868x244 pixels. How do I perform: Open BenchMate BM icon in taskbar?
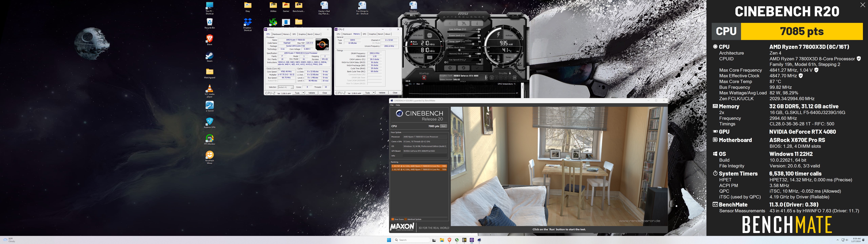[464, 240]
